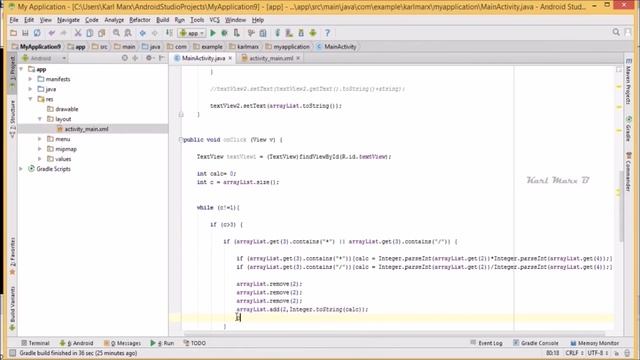This screenshot has height=360, width=640.
Task: Click the CRLF line separator selector
Action: [x=574, y=353]
